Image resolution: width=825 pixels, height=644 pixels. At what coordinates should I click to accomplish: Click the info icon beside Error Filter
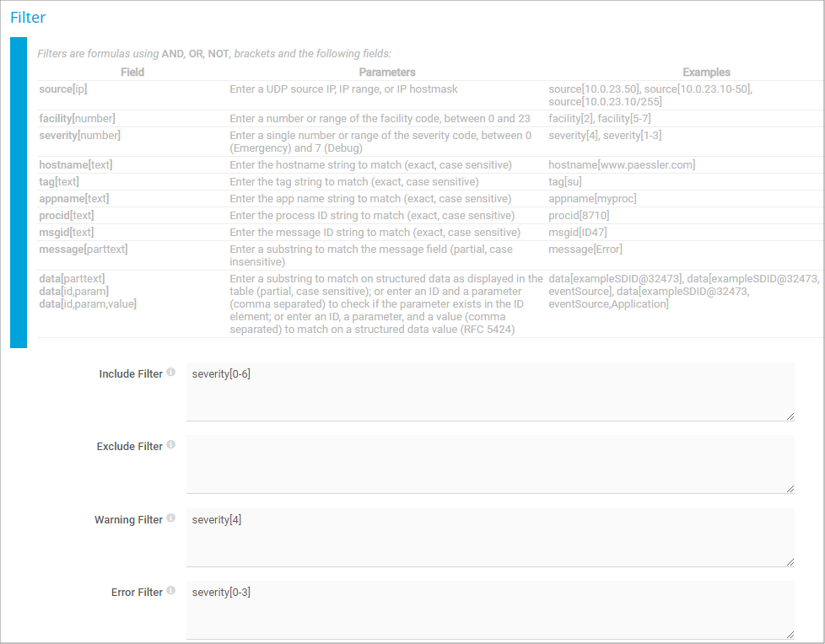click(170, 592)
